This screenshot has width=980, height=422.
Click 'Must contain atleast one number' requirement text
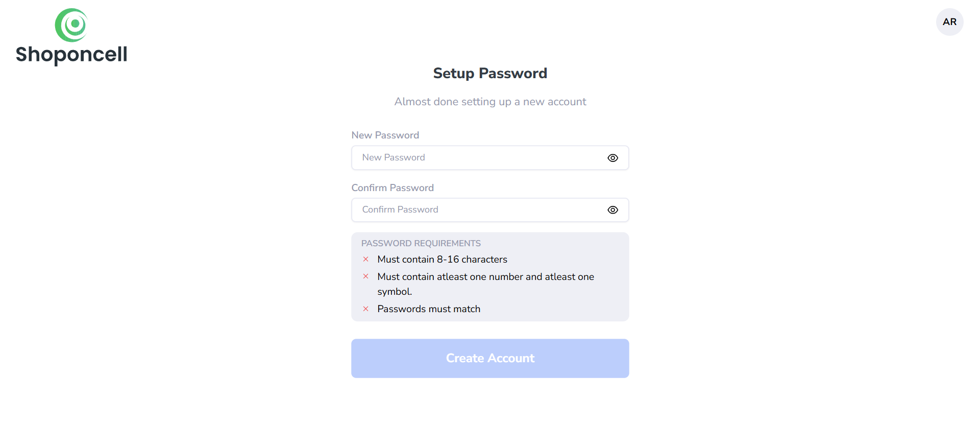(x=485, y=276)
